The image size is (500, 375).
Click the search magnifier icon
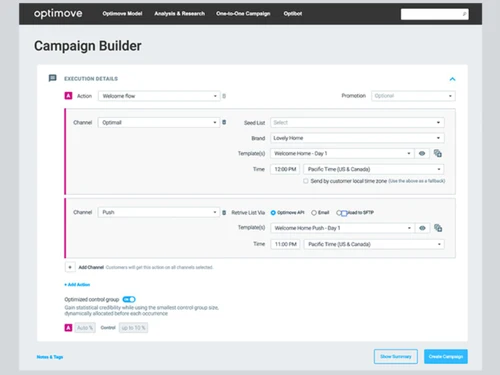coord(464,14)
